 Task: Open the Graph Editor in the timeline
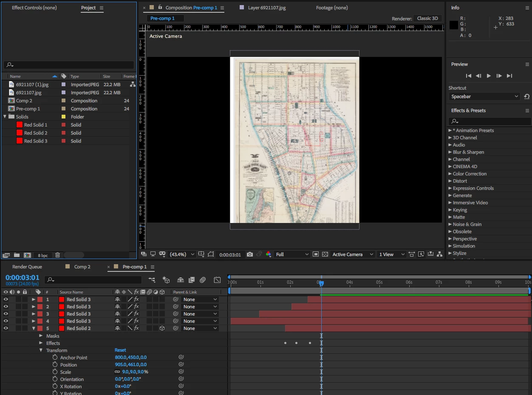pyautogui.click(x=217, y=280)
